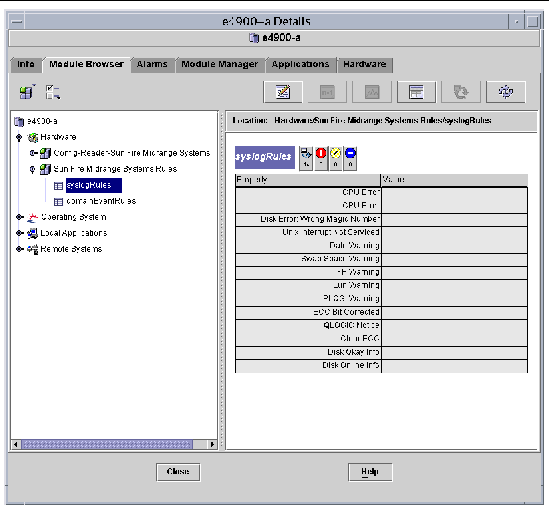This screenshot has height=506, width=549.
Task: Click the Property column header
Action: point(308,180)
